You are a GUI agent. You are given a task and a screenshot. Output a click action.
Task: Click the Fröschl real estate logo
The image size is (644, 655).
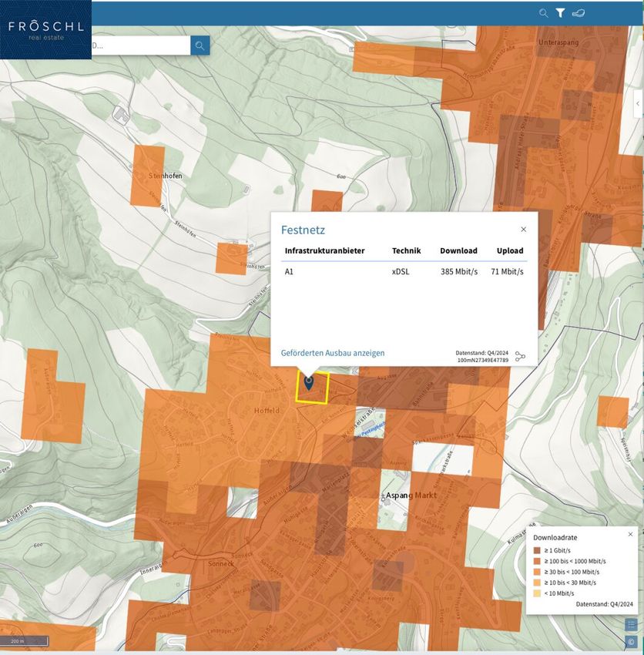45,29
